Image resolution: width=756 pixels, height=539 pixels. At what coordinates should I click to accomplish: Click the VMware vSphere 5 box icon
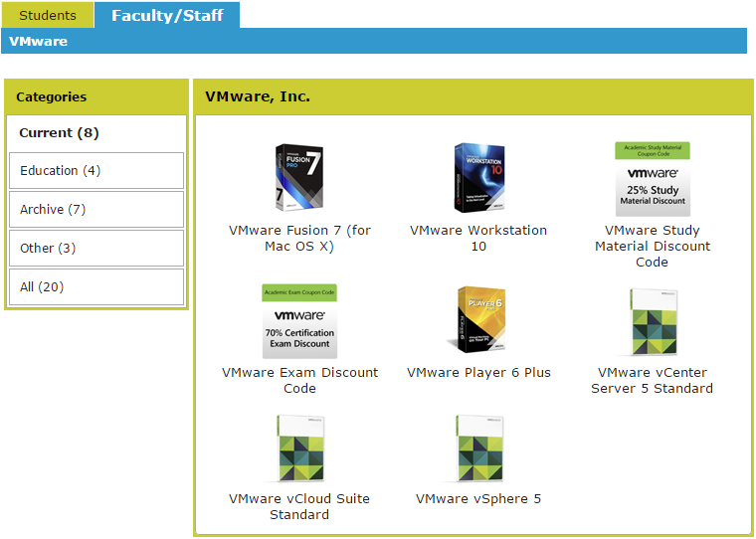pyautogui.click(x=478, y=449)
